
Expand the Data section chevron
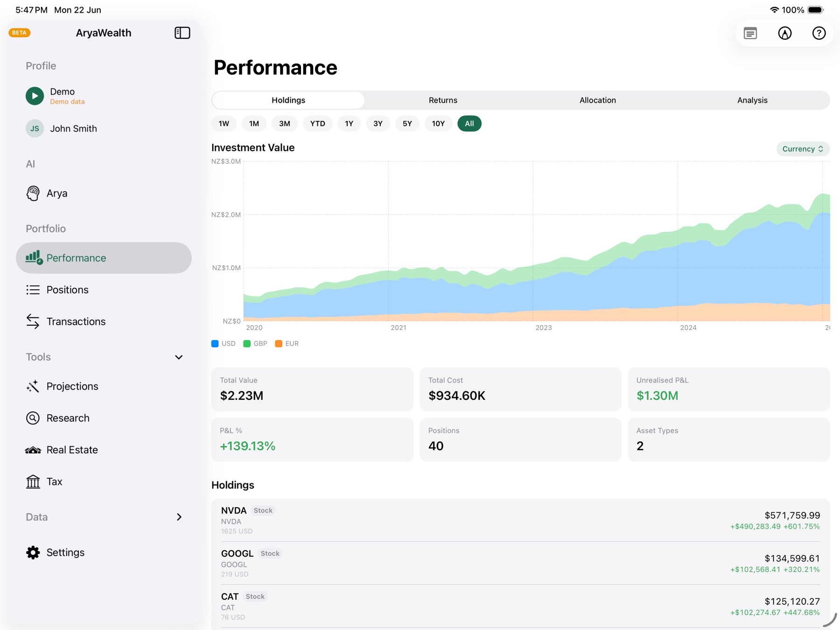[x=179, y=517]
